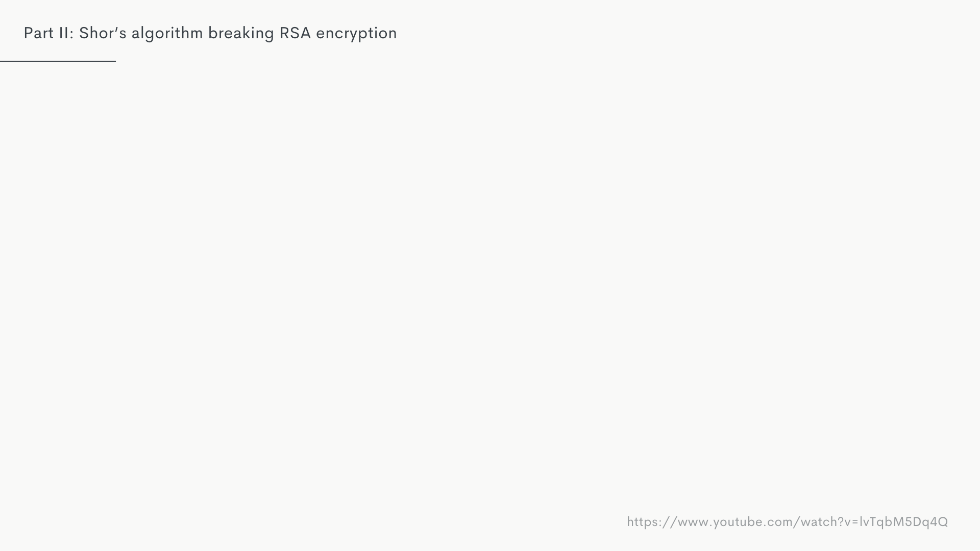Click the word 'Part' in the heading
The width and height of the screenshot is (980, 551).
[x=38, y=33]
